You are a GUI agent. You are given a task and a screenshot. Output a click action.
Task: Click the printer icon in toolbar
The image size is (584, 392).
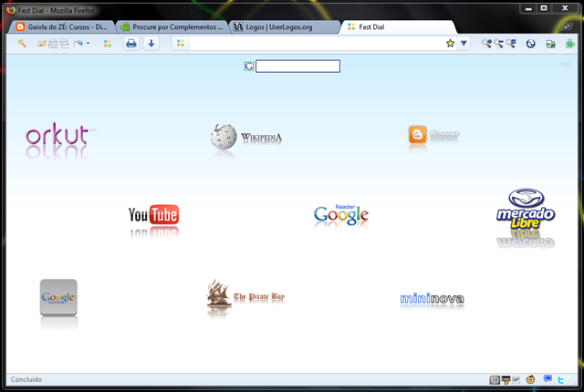(131, 44)
